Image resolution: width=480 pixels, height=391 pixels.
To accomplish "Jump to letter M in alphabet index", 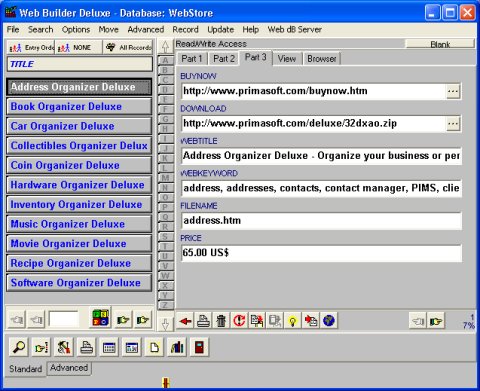I will coord(165,178).
